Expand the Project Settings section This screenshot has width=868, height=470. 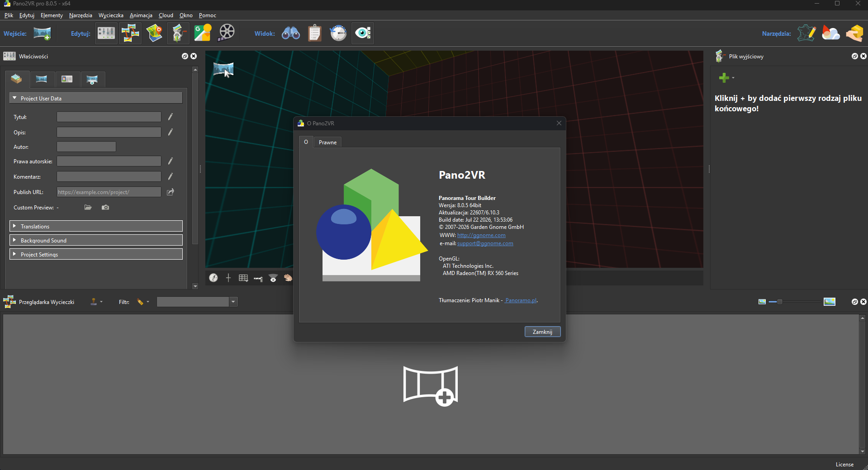96,254
